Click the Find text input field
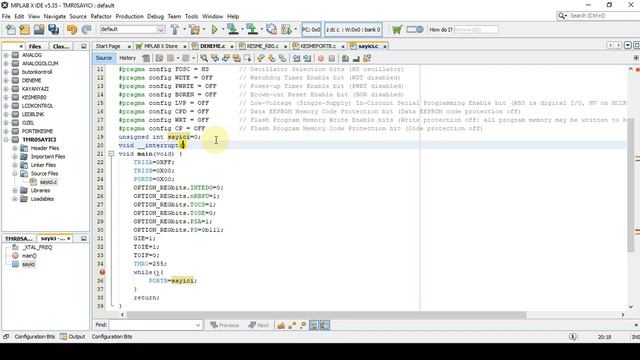Viewport: 640px width, 360px height. pos(151,325)
